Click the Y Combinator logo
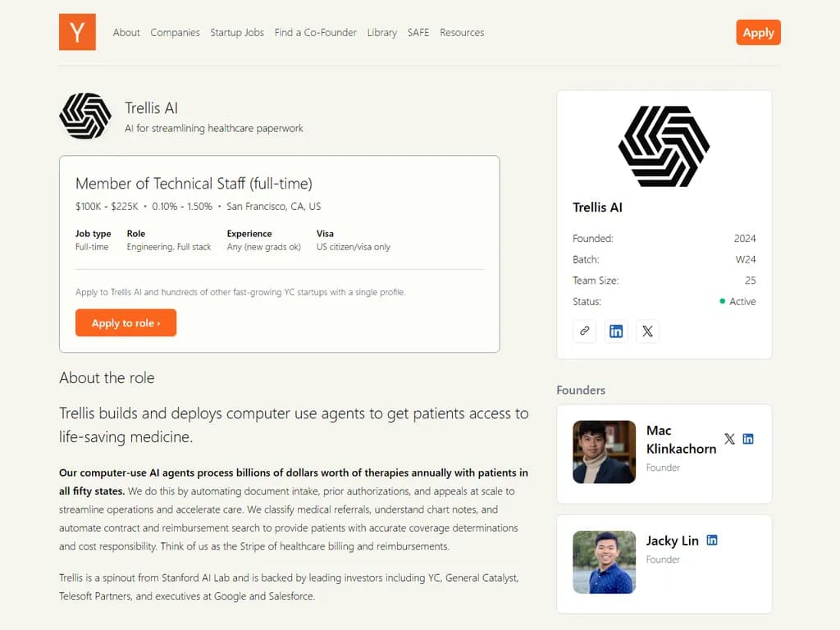 (77, 33)
